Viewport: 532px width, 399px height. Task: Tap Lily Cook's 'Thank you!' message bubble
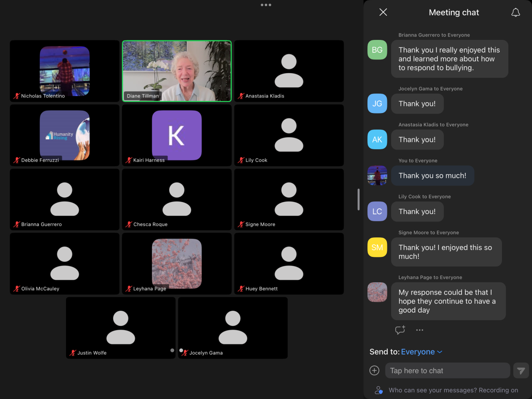click(x=417, y=212)
